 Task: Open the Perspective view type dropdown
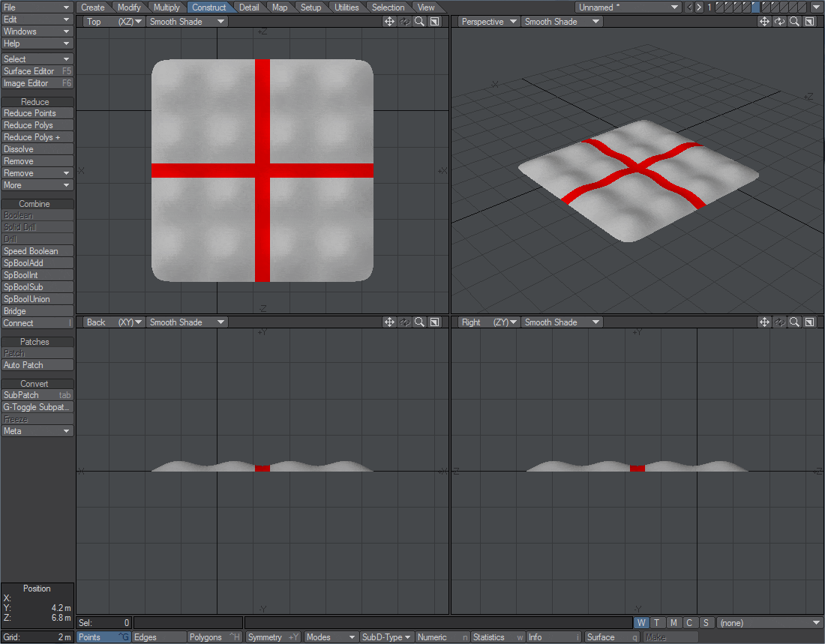(x=488, y=22)
